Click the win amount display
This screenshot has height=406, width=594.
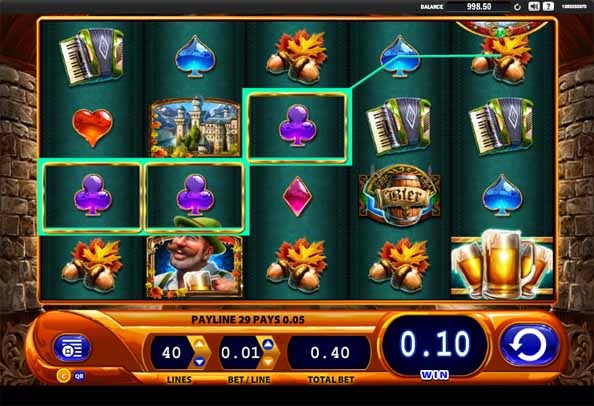pyautogui.click(x=435, y=344)
